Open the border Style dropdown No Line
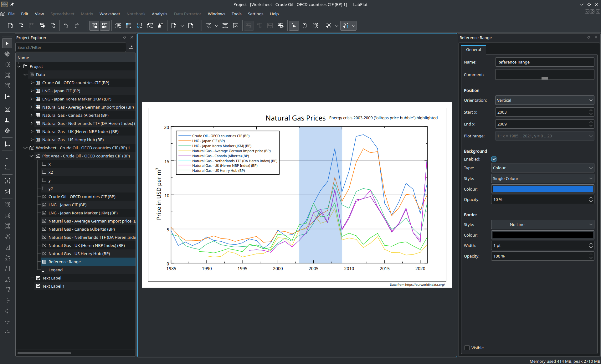The image size is (601, 364). coord(542,224)
